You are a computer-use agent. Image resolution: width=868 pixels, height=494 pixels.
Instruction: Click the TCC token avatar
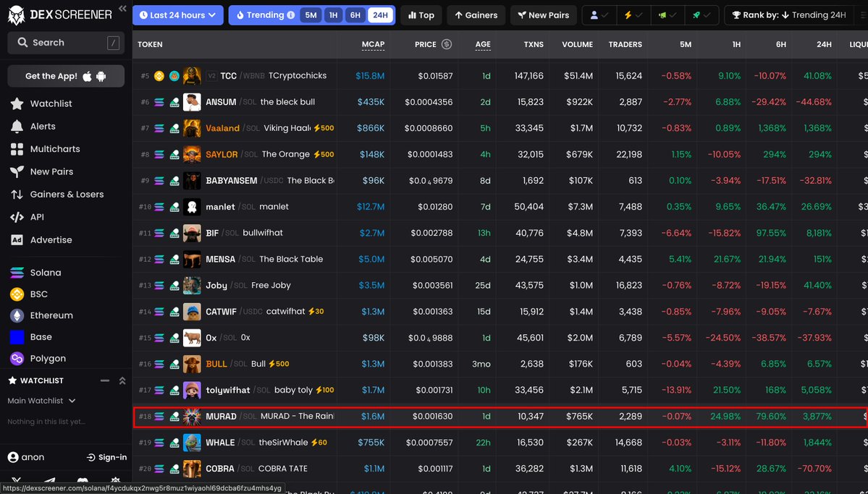192,76
